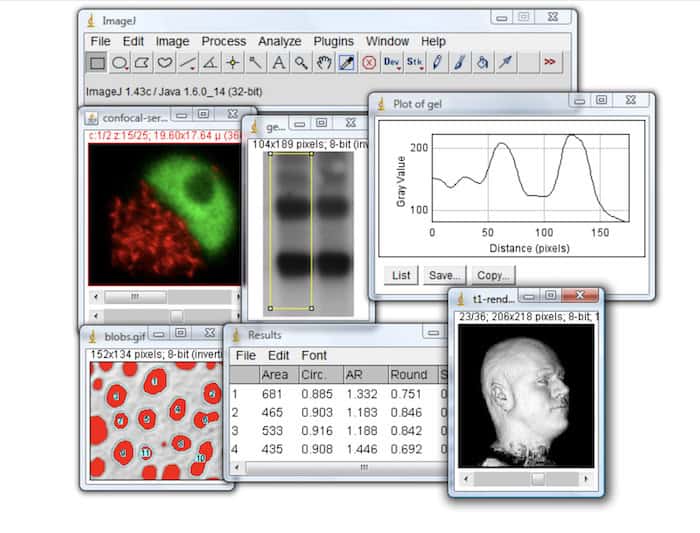This screenshot has width=700, height=533.
Task: Click the Area column header in Results
Action: pos(279,375)
